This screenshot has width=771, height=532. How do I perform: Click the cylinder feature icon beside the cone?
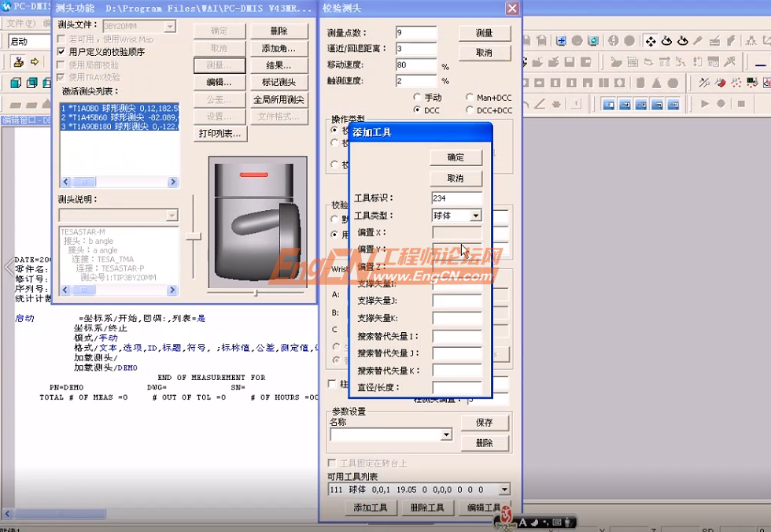(x=640, y=83)
